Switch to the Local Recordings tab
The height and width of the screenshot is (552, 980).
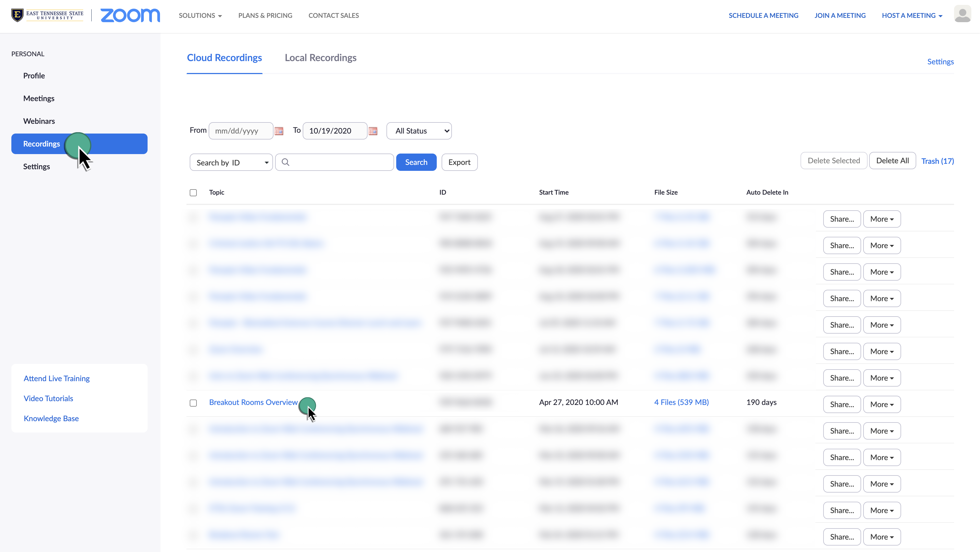click(320, 58)
